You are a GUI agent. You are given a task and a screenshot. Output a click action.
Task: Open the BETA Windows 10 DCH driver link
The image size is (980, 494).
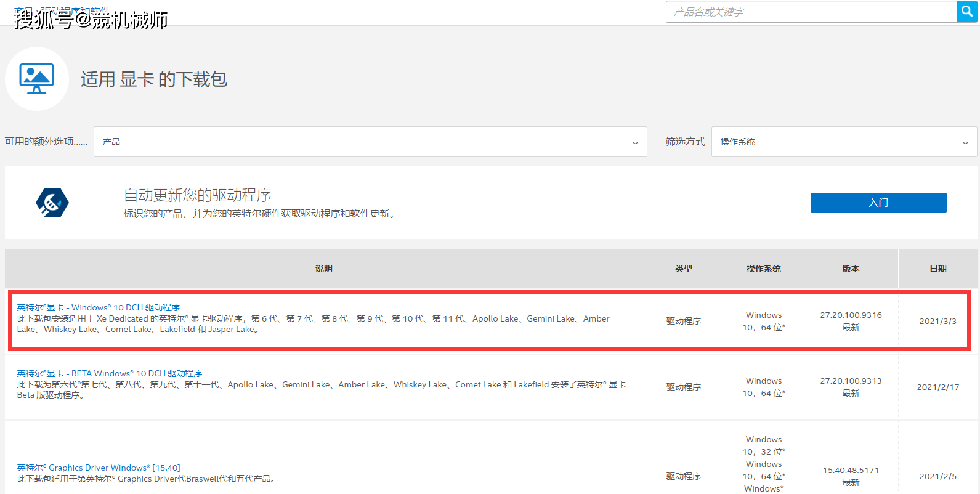(110, 373)
